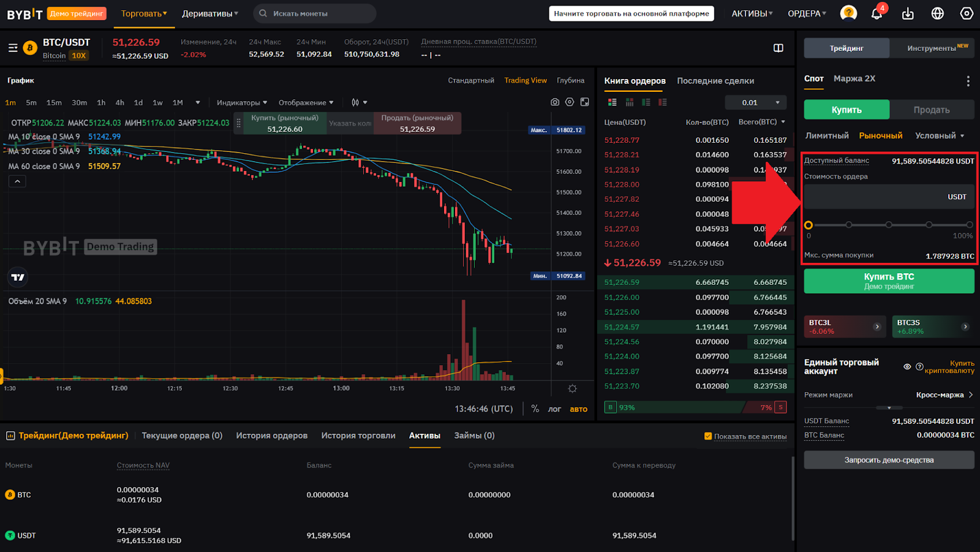Click the Запросить демо-средства button
This screenshot has width=980, height=552.
[x=889, y=460]
